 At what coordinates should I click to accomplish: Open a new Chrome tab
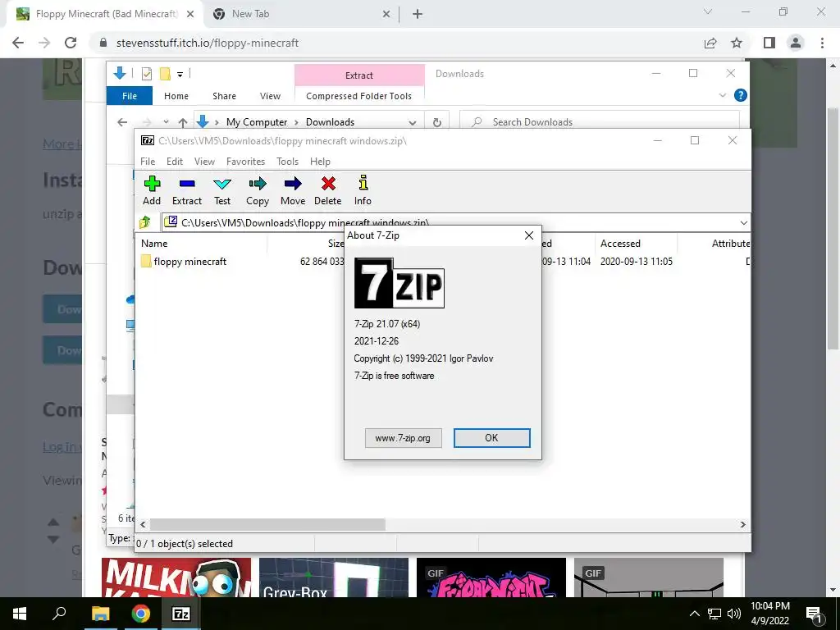coord(418,15)
